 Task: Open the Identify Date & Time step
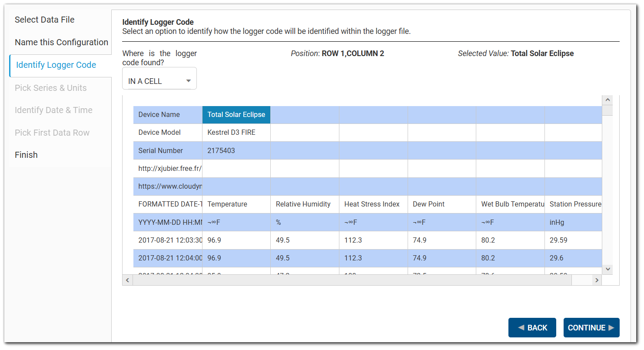[53, 110]
